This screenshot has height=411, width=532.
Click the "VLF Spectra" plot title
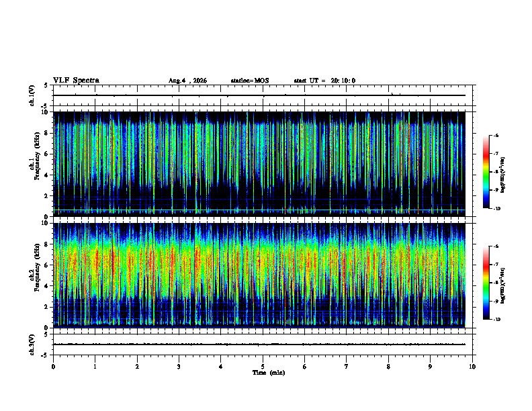tap(76, 81)
